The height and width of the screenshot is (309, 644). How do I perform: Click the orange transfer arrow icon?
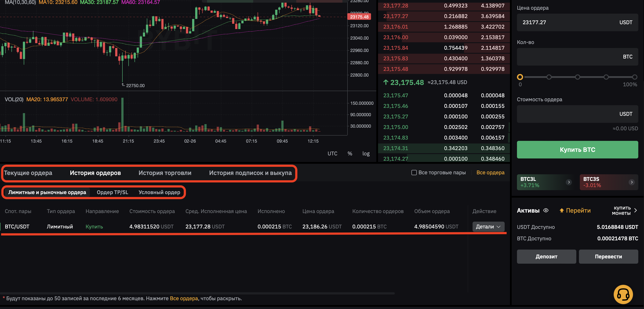tap(562, 211)
